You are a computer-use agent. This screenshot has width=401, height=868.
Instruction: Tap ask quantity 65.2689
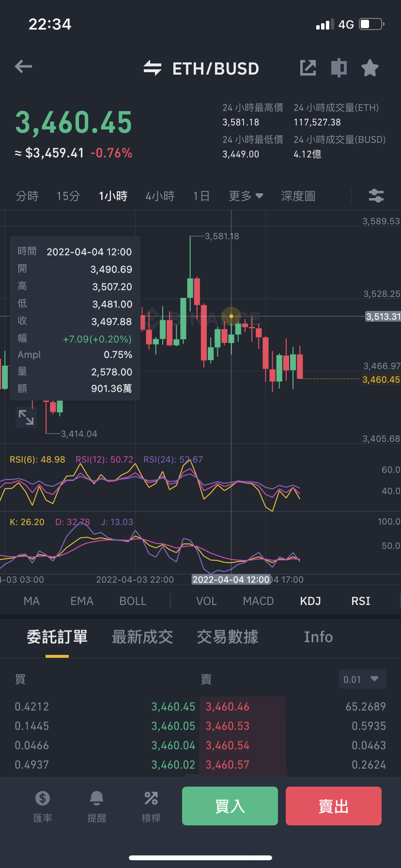[366, 707]
